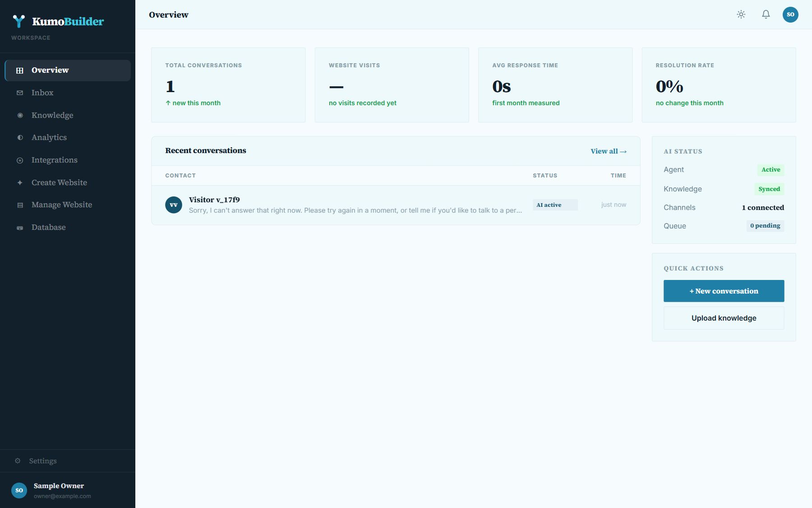This screenshot has height=508, width=812.
Task: Open the Inbox menu item
Action: (x=68, y=93)
